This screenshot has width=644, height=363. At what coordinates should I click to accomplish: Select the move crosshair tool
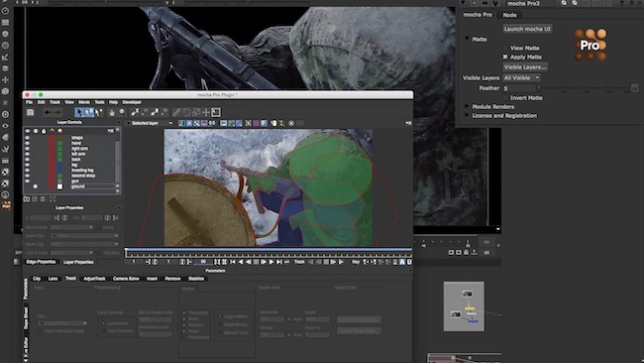point(206,112)
